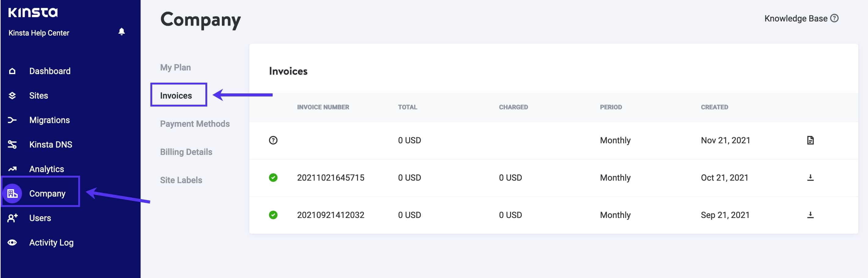The image size is (868, 278).
Task: Open the Billing Details tab
Action: pos(186,152)
